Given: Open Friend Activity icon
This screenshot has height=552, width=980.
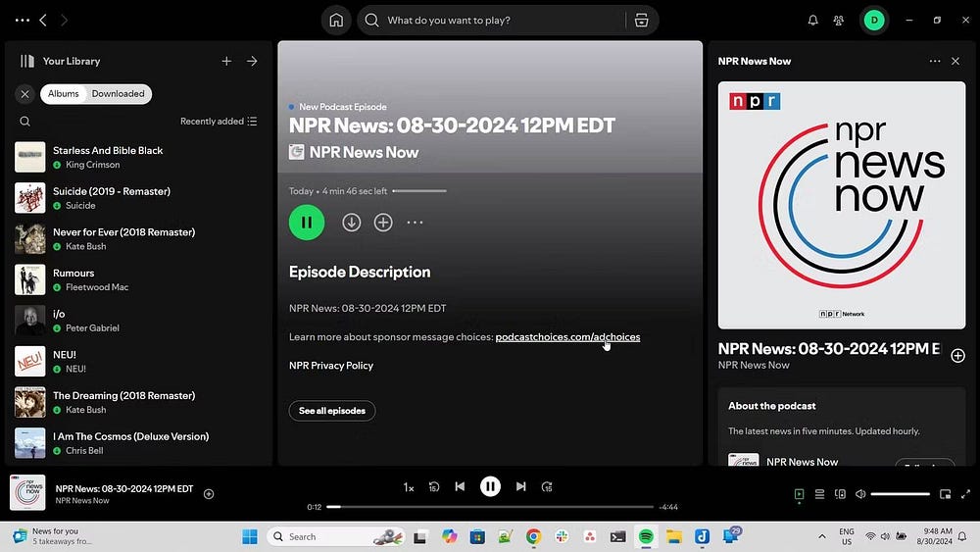Looking at the screenshot, I should (839, 21).
